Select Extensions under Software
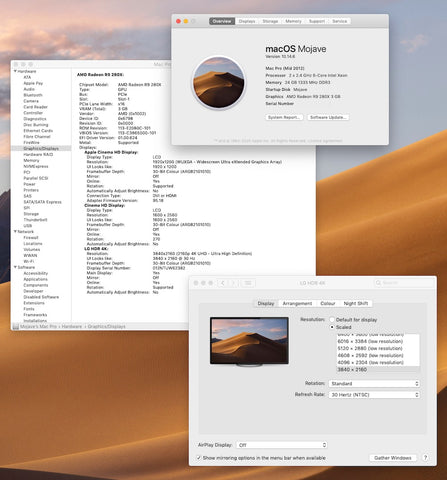This screenshot has width=447, height=480. tap(34, 303)
